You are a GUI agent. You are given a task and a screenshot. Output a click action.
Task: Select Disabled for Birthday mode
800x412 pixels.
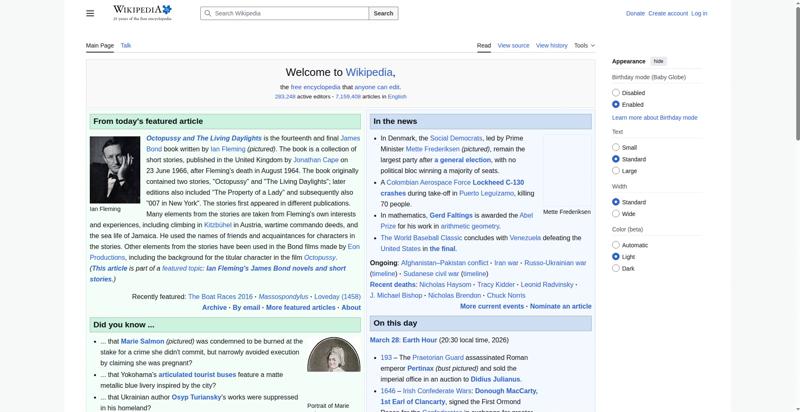click(x=616, y=93)
